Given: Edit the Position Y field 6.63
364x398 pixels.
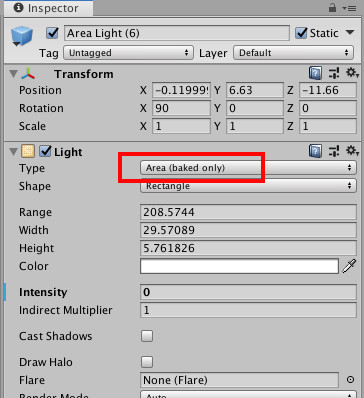Looking at the screenshot, I should pos(255,90).
